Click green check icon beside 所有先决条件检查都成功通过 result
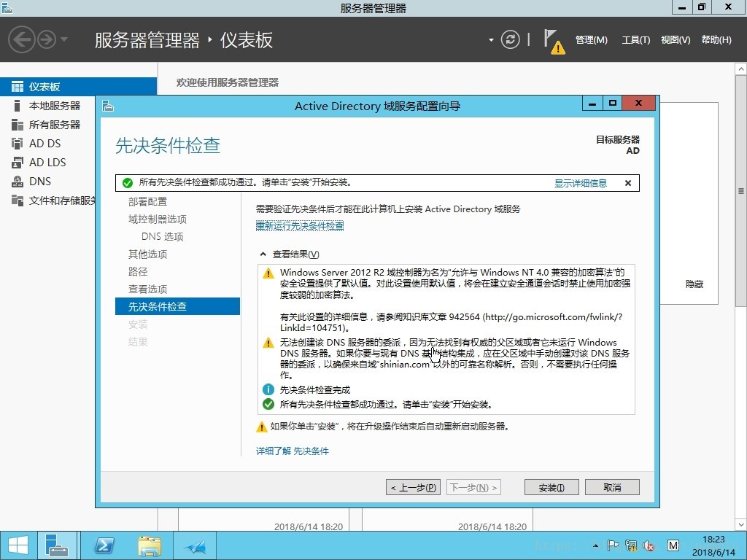Image resolution: width=747 pixels, height=560 pixels. pyautogui.click(x=268, y=404)
